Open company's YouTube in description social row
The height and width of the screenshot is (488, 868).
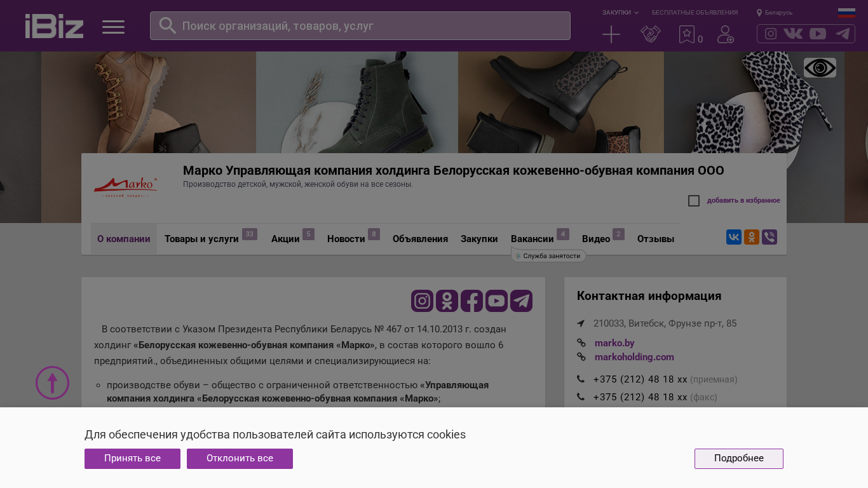click(x=497, y=301)
